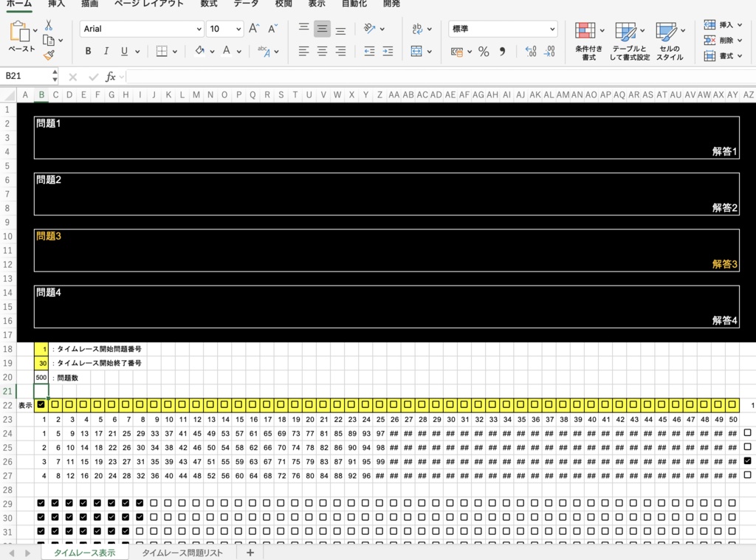The width and height of the screenshot is (756, 560).
Task: Align text right
Action: [340, 51]
